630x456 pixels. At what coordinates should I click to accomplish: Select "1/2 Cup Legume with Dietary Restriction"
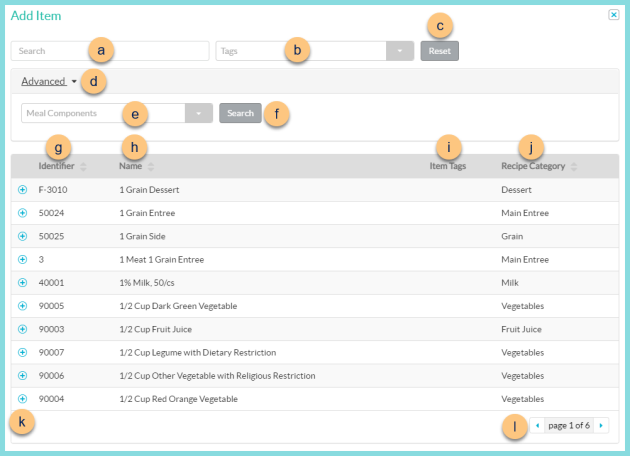click(198, 352)
